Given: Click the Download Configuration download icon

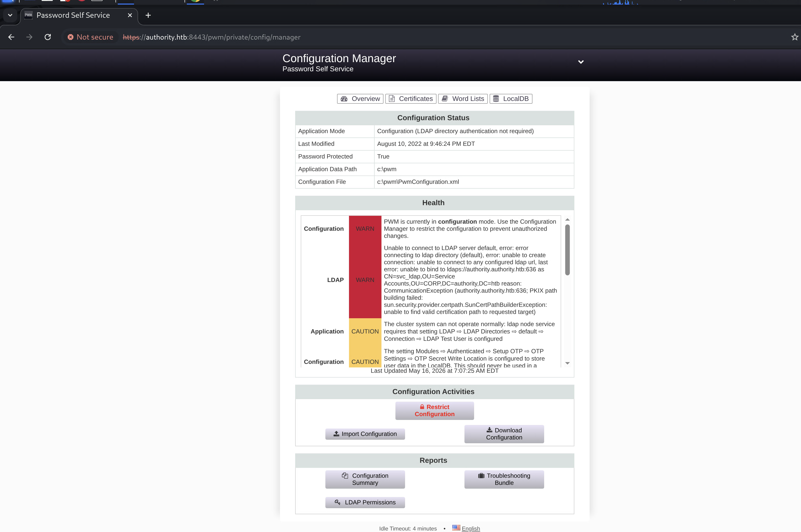Looking at the screenshot, I should (489, 430).
